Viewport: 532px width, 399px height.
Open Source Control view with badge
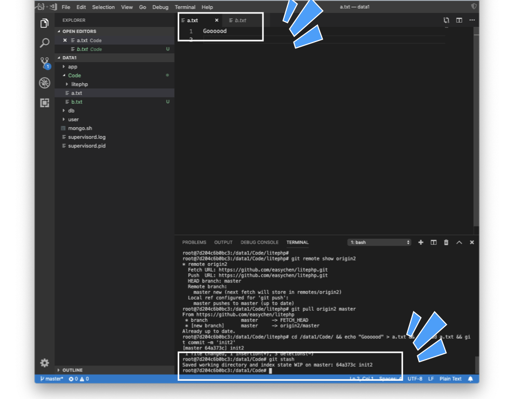point(45,63)
